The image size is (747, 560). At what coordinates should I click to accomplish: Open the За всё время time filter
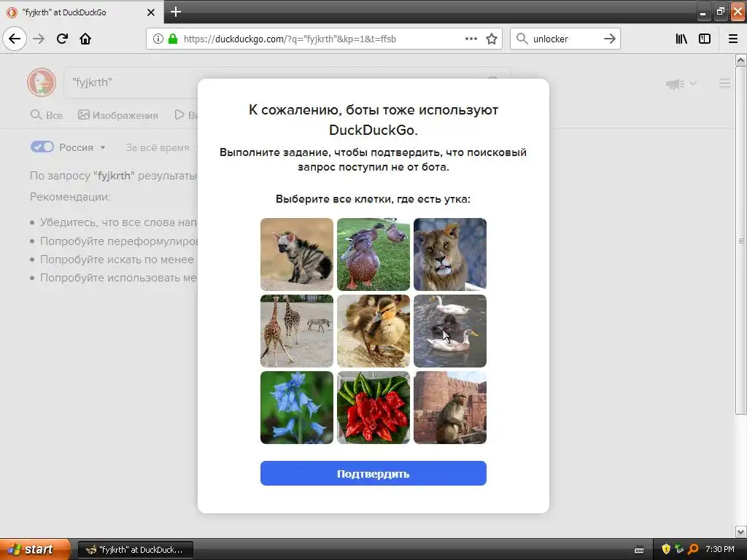click(x=158, y=147)
